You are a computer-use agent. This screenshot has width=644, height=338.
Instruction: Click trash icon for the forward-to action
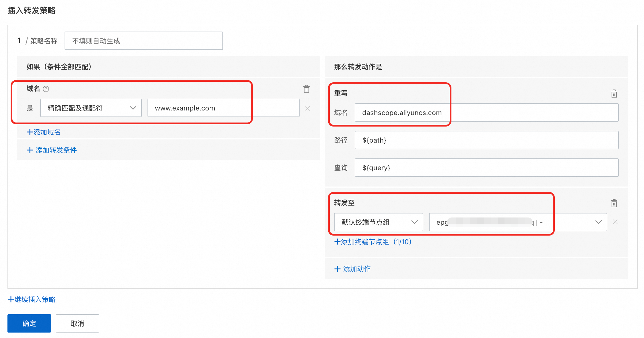[614, 203]
